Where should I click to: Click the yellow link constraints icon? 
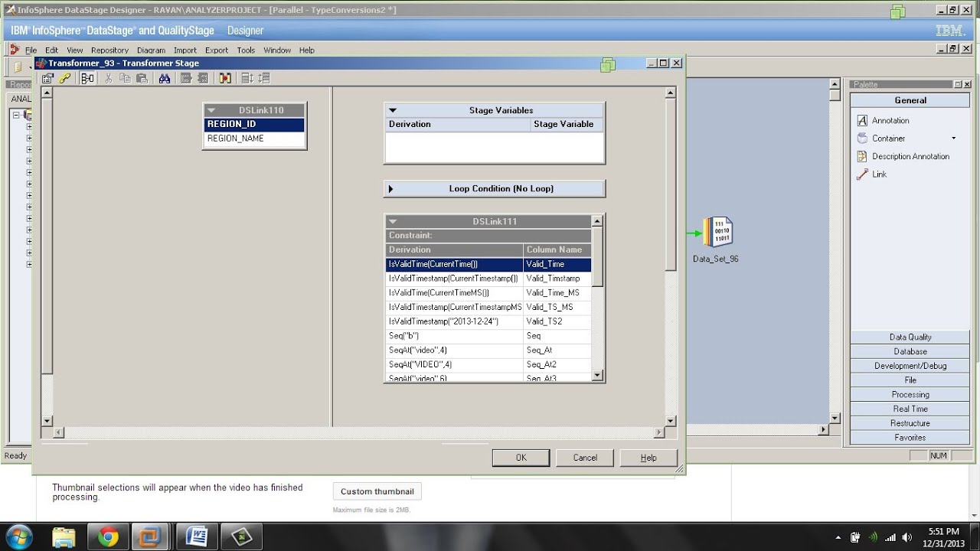coord(65,78)
